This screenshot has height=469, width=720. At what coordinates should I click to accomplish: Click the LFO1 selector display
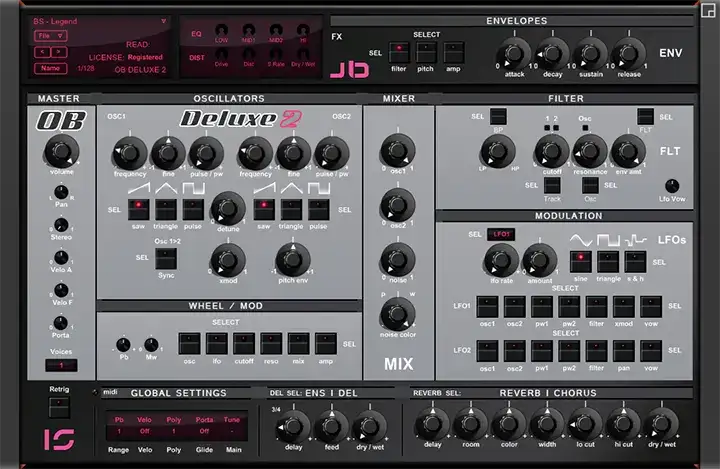pos(501,234)
